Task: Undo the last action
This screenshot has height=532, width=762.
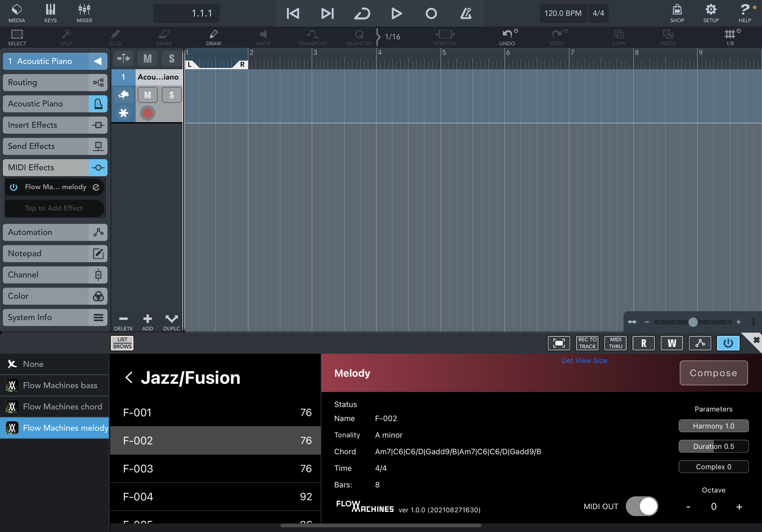Action: click(507, 38)
